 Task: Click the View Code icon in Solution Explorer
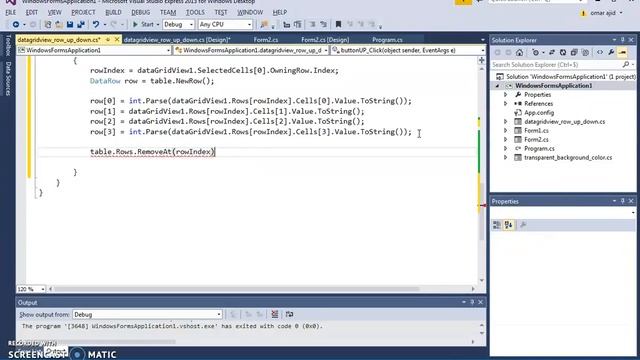coord(600,53)
